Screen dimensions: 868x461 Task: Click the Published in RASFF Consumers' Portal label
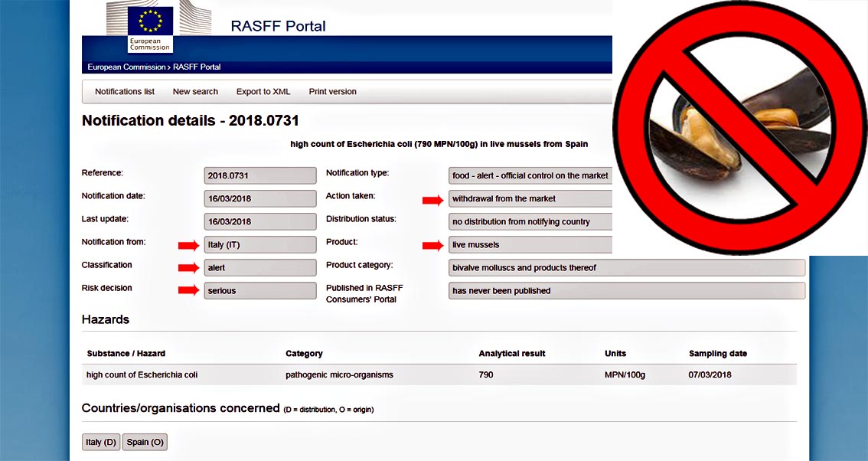[364, 293]
